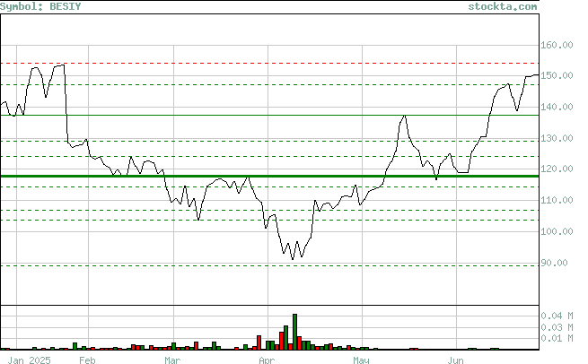
Task: Click the 130.00 price axis label
Action: click(x=557, y=139)
